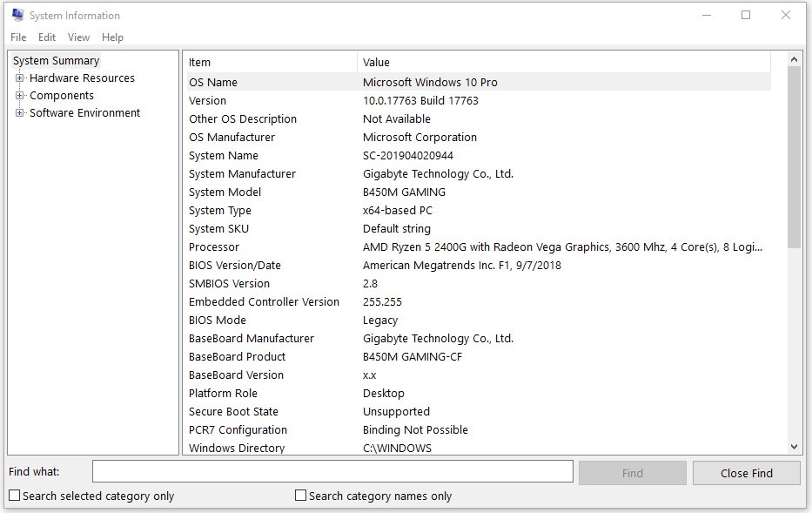Select the Processor row
The height and width of the screenshot is (513, 812).
[x=479, y=247]
